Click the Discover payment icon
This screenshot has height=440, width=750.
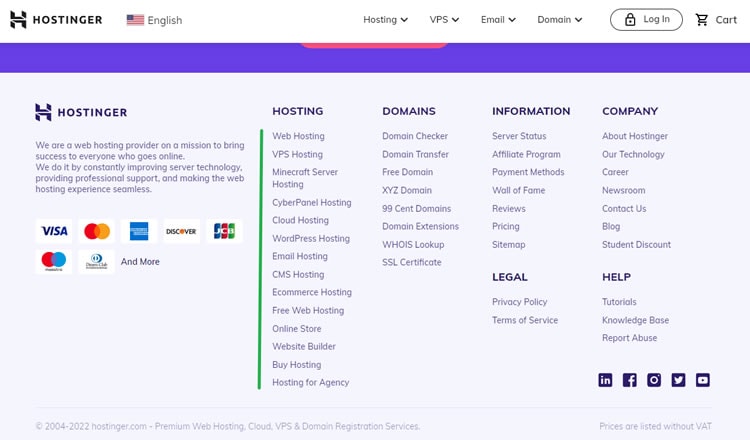pos(181,231)
